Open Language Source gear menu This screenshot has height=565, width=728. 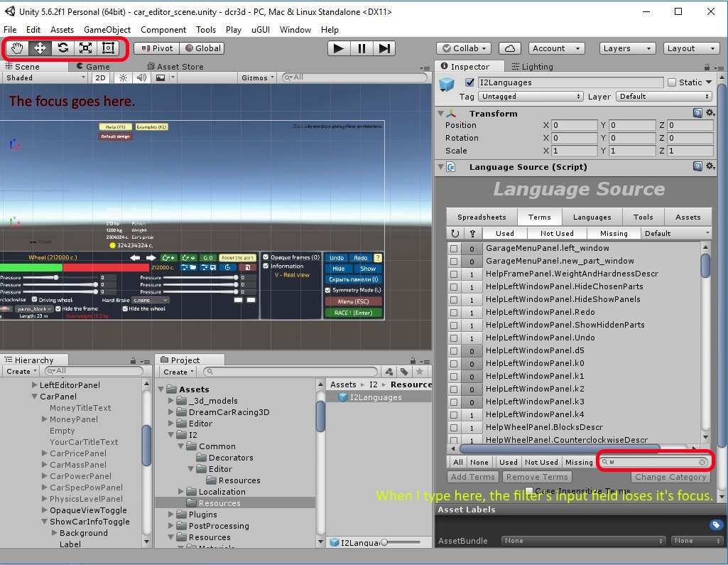pos(710,166)
